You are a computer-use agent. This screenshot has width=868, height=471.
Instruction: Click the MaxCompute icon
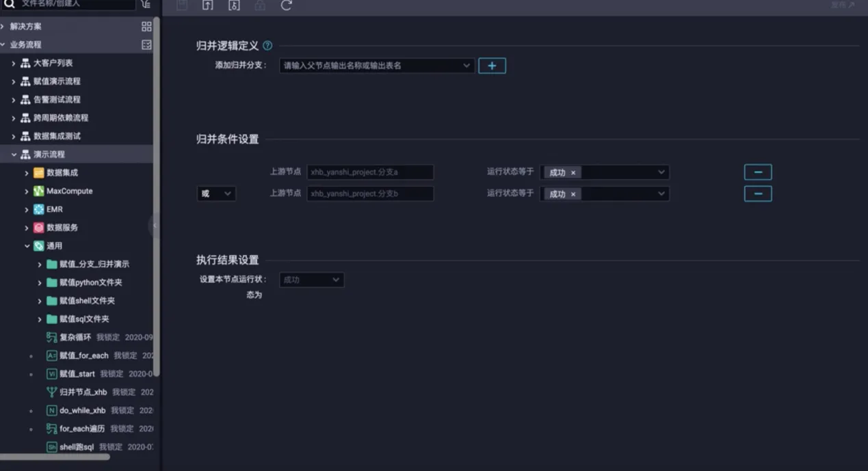39,191
